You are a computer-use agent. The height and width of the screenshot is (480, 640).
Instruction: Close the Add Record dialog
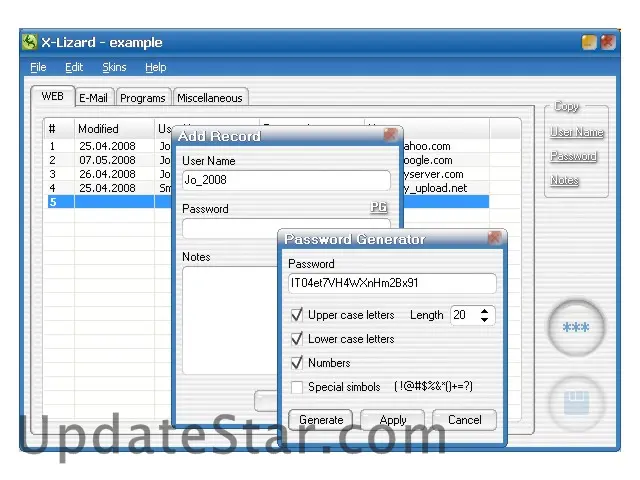[391, 135]
